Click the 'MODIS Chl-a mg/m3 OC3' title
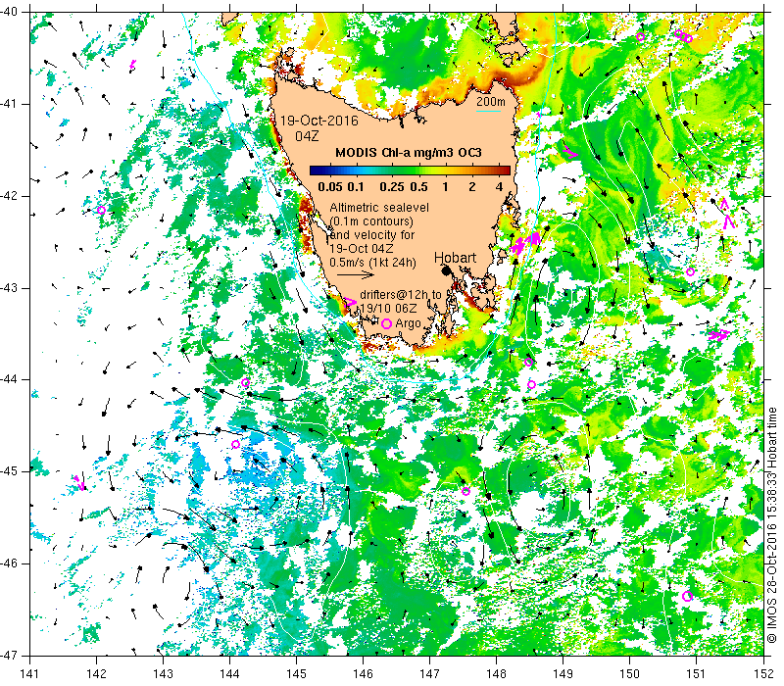Image resolution: width=784 pixels, height=686 pixels. pos(409,153)
